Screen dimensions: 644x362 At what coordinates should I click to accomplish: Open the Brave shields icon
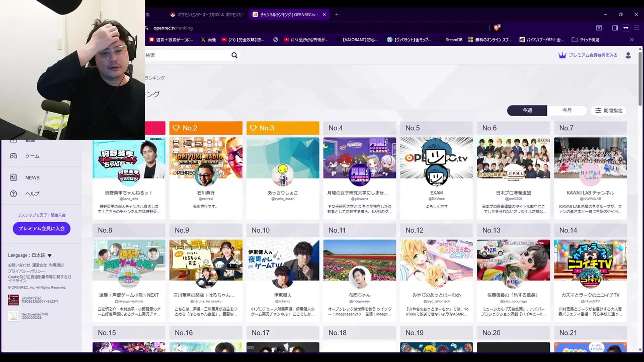(x=497, y=28)
